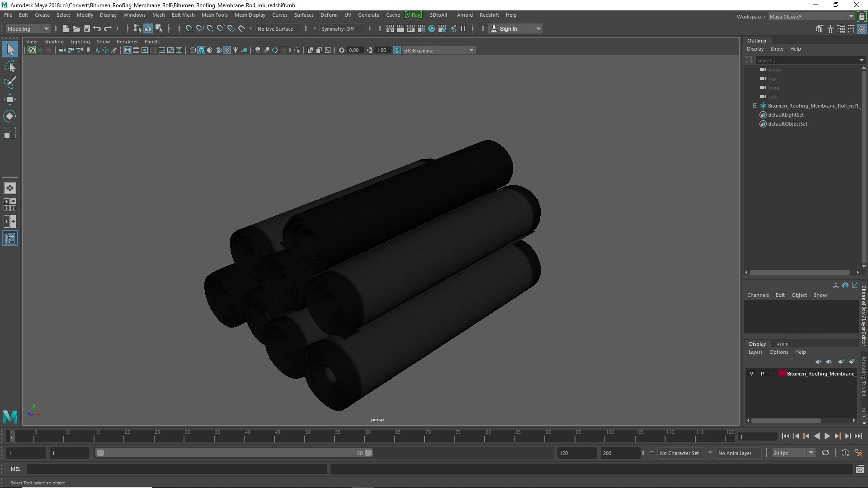The image size is (868, 488).
Task: Open the Modeling menu set dropdown
Action: 28,28
